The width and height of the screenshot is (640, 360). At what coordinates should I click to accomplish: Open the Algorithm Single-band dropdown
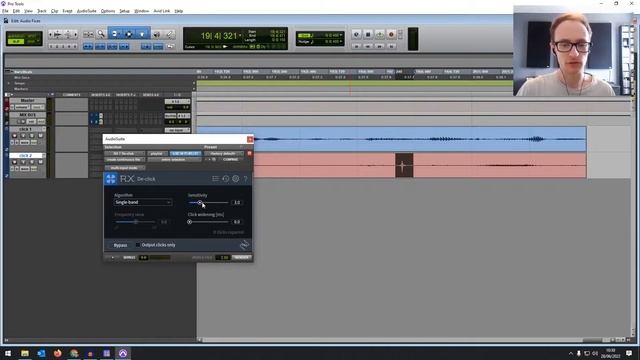(x=143, y=202)
